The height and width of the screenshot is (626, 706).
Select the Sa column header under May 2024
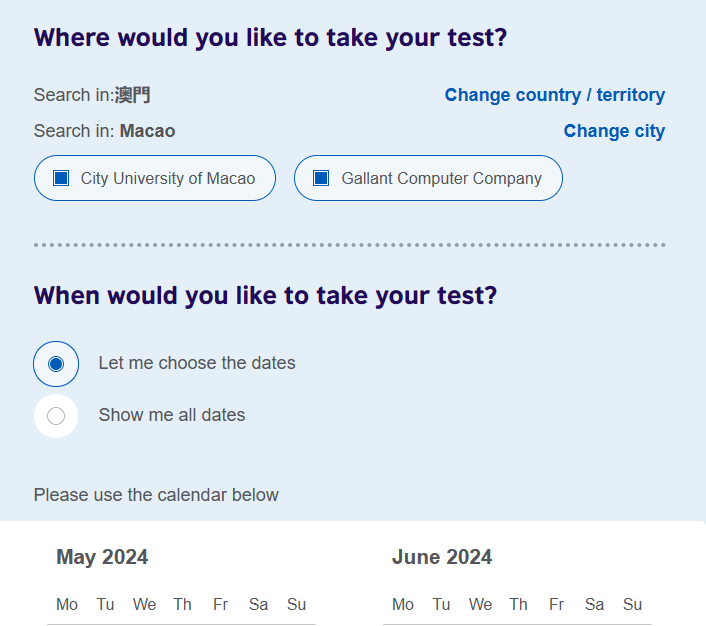point(259,604)
